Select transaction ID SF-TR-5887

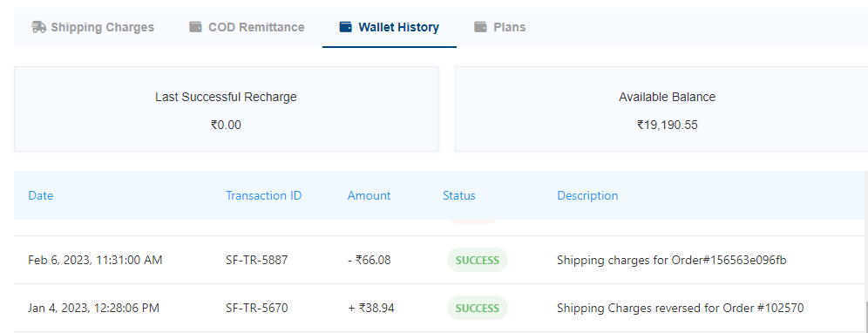[257, 260]
